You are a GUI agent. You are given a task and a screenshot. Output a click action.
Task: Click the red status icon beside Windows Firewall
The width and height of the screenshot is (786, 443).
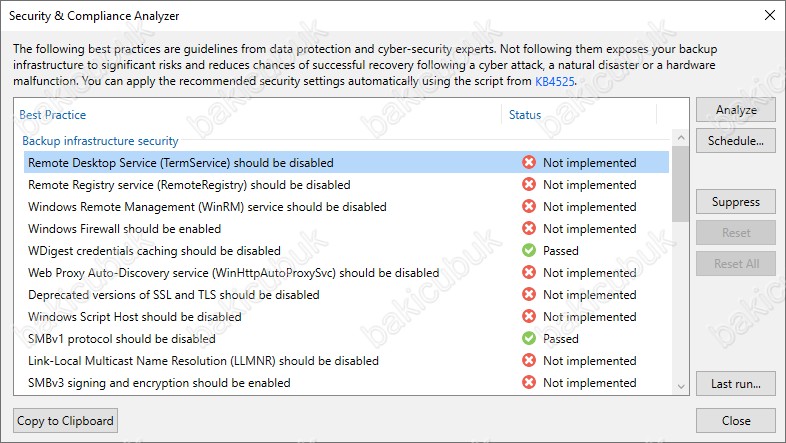(x=529, y=229)
